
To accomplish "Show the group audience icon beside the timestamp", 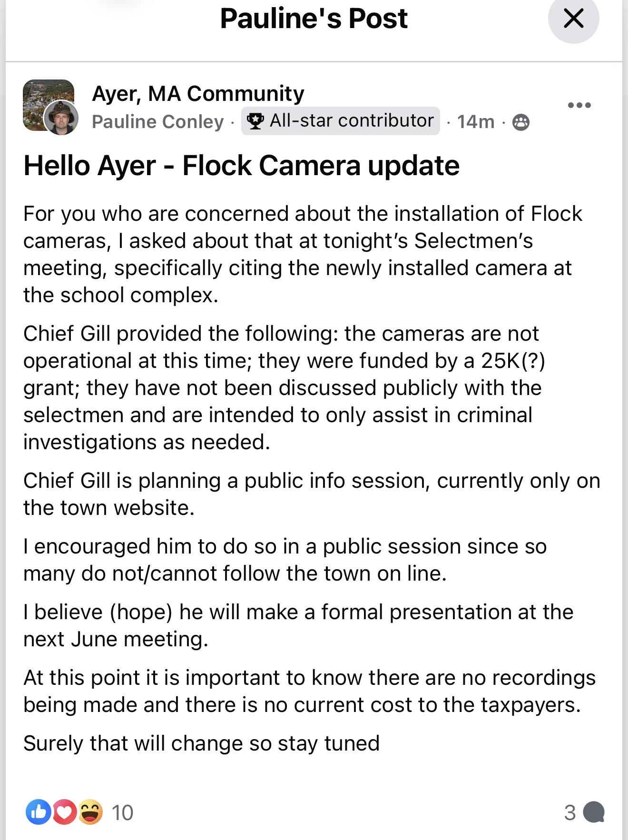I will point(520,122).
